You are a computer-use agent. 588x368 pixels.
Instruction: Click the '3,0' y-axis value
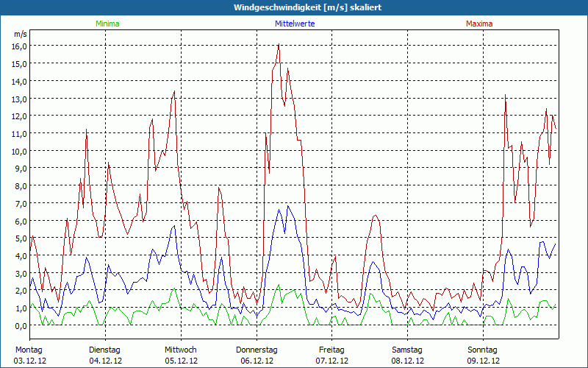coord(22,273)
